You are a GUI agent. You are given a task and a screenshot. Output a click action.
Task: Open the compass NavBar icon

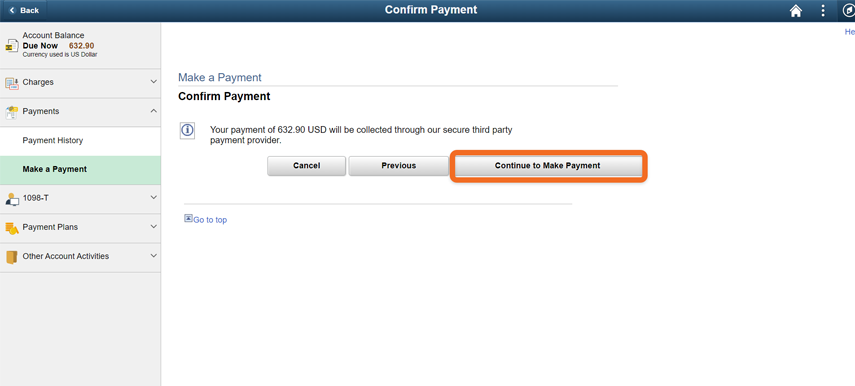click(848, 10)
